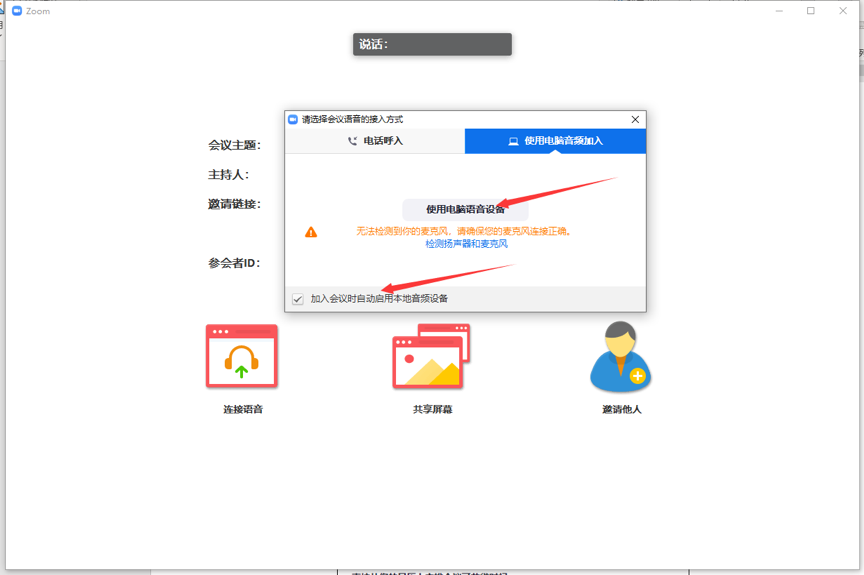Toggle auto-enable local audio (加入会议时自动启用本地音频设备) checkbox
The width and height of the screenshot is (864, 575).
click(x=298, y=299)
